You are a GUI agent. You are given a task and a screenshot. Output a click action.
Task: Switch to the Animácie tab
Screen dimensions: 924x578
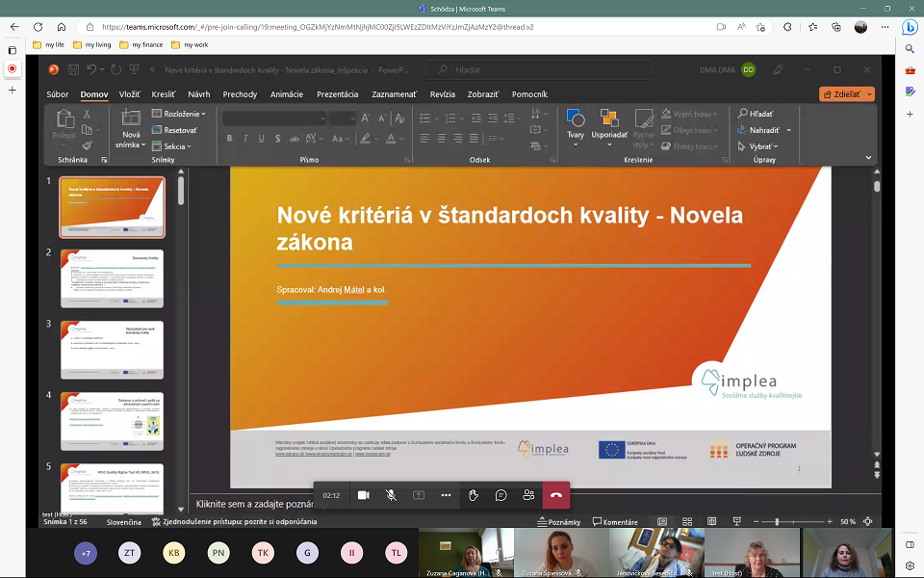(x=287, y=94)
